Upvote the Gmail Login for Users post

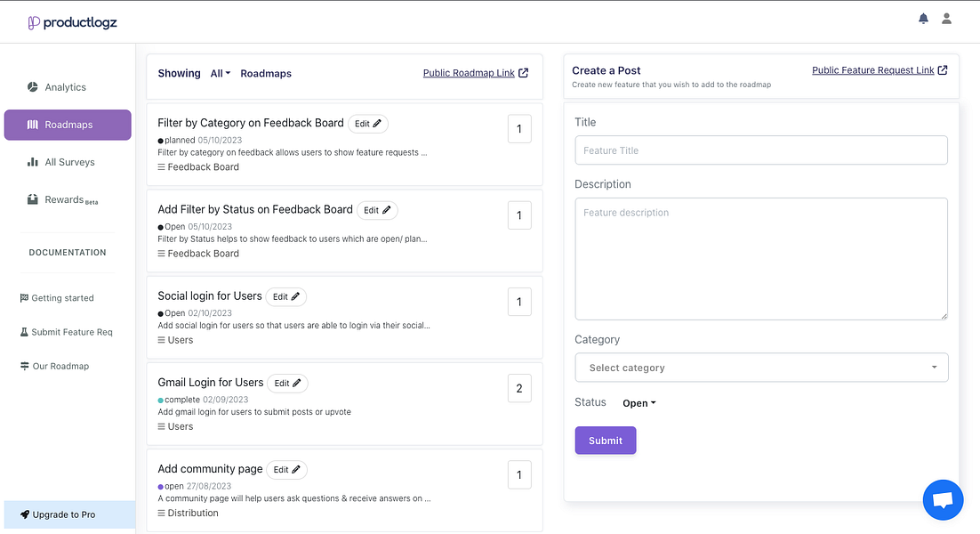tap(519, 389)
